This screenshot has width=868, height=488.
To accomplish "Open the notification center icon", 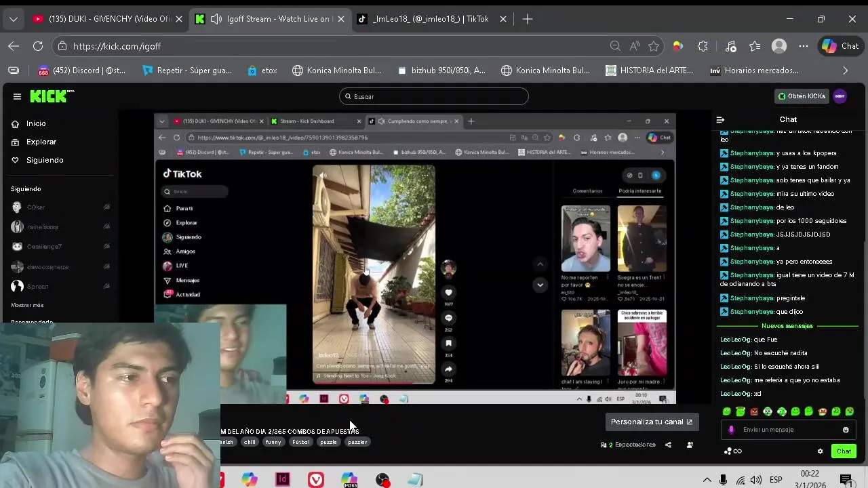I will tap(846, 480).
